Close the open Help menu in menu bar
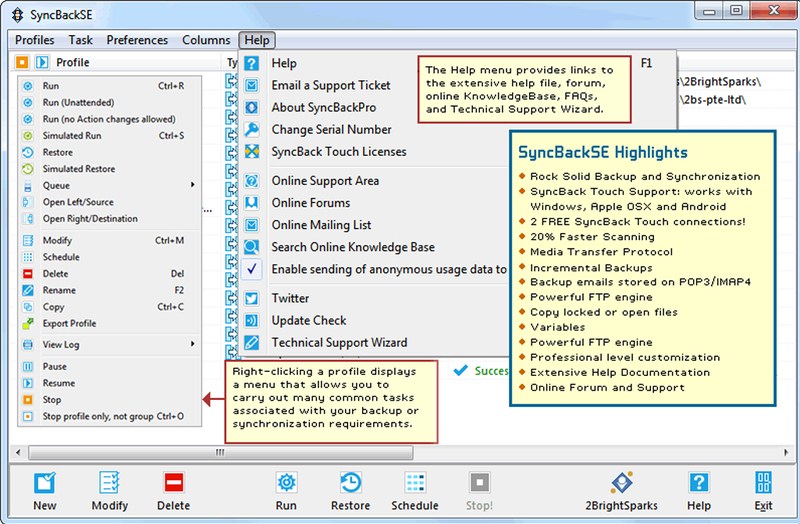 click(257, 40)
